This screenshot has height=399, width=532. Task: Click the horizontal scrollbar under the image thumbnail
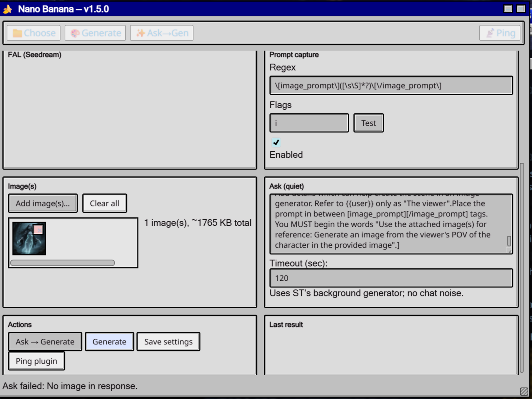62,263
